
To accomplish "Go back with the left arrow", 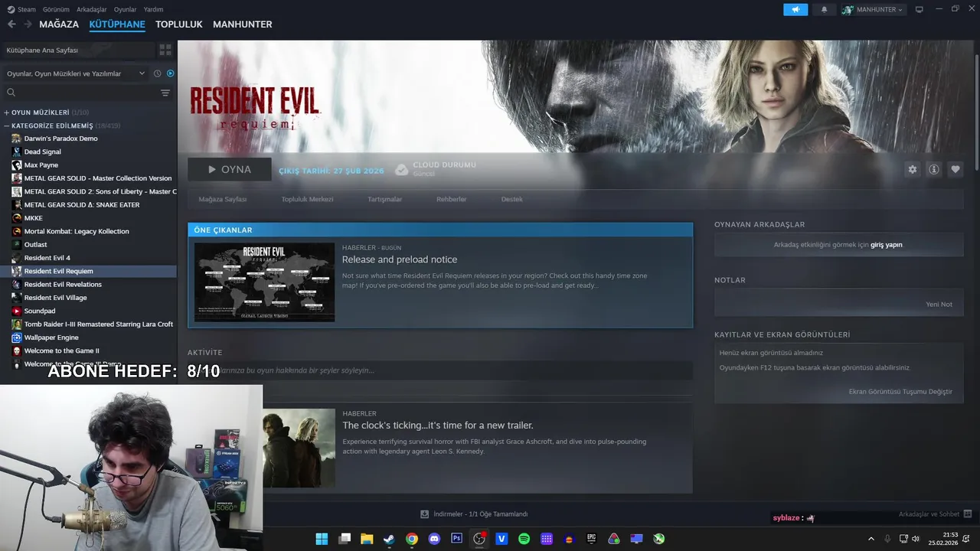I will (11, 24).
